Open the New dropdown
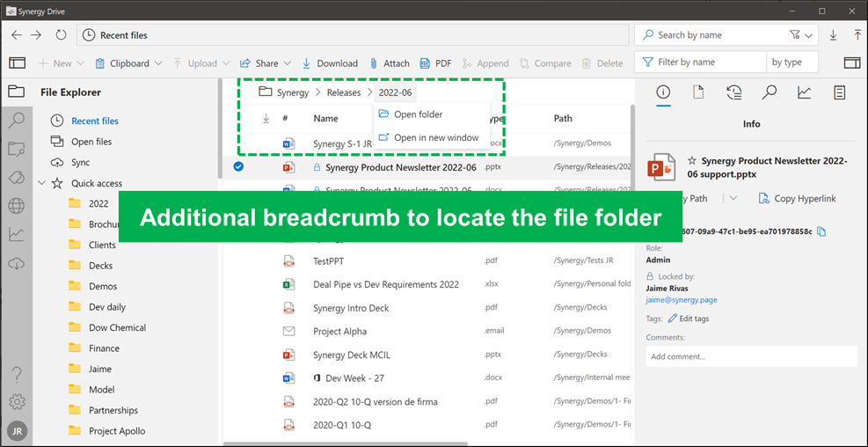868x447 pixels. (x=61, y=63)
